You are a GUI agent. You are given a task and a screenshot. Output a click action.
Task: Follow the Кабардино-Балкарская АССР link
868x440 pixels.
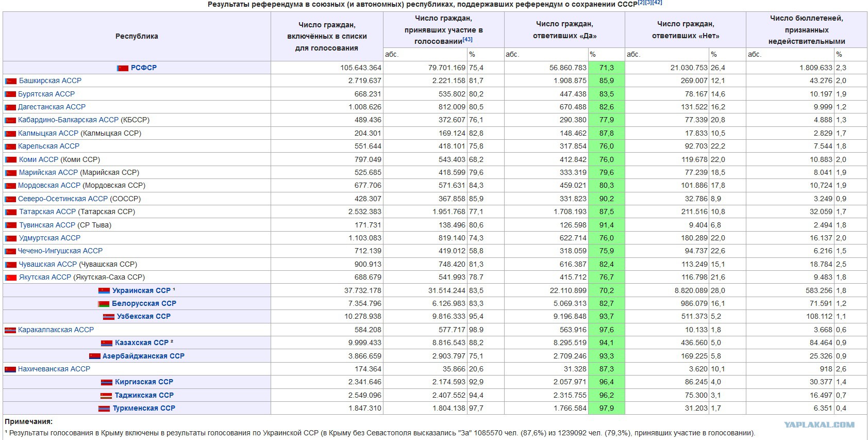pos(69,120)
